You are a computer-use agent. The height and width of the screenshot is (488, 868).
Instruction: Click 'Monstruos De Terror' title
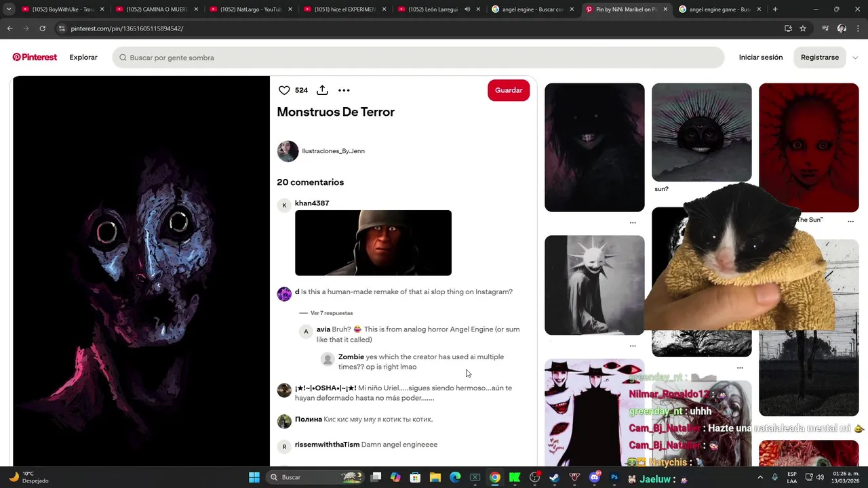[x=336, y=112]
